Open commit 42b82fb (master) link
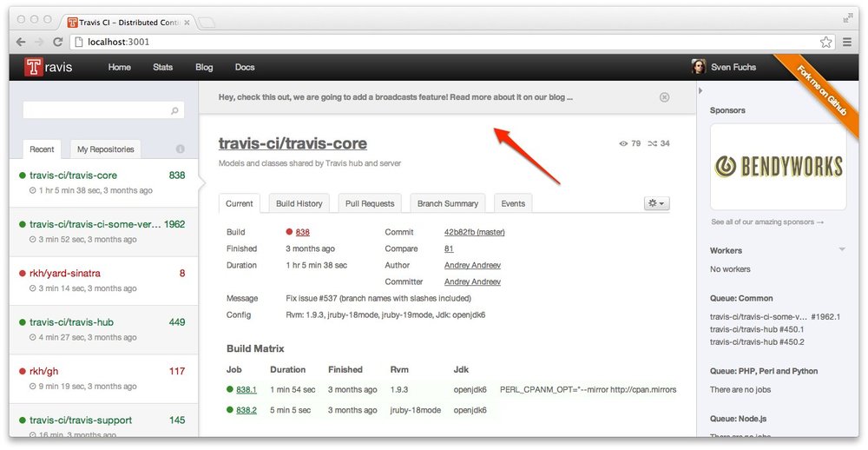 click(474, 232)
